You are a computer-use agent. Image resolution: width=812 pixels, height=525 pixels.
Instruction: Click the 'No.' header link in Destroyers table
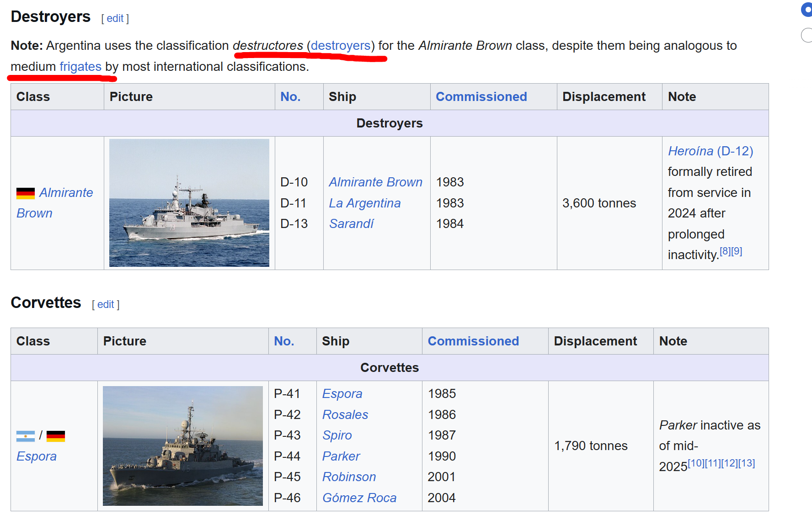tap(290, 97)
